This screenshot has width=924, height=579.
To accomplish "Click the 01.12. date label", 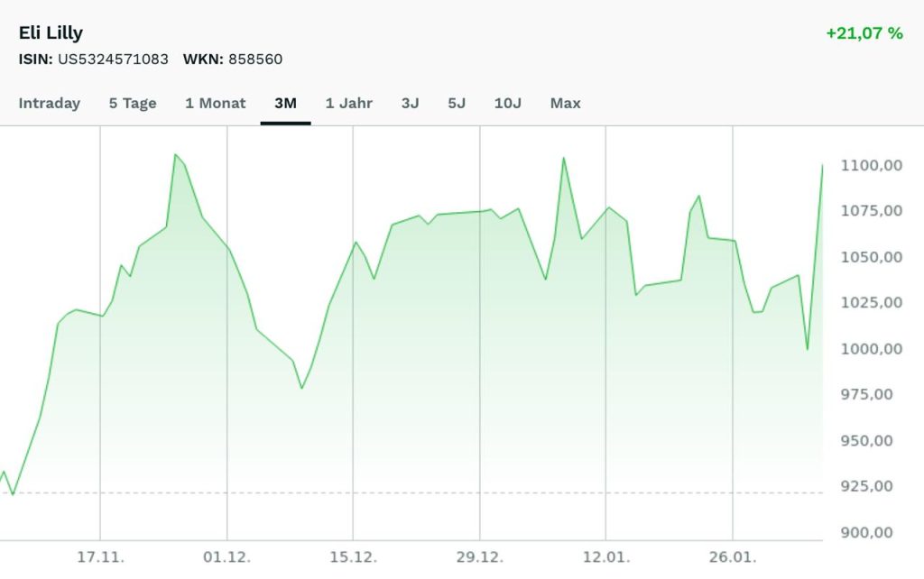I will (226, 556).
